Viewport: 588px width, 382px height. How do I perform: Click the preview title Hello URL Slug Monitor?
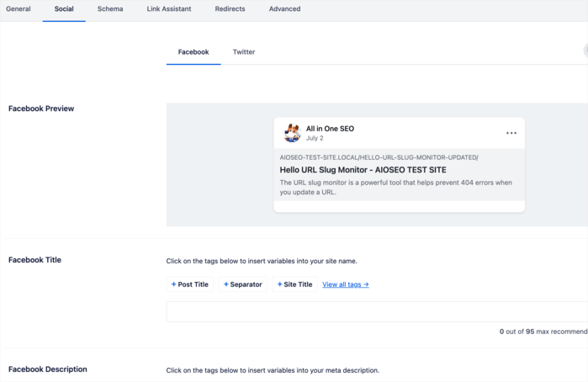pos(363,170)
